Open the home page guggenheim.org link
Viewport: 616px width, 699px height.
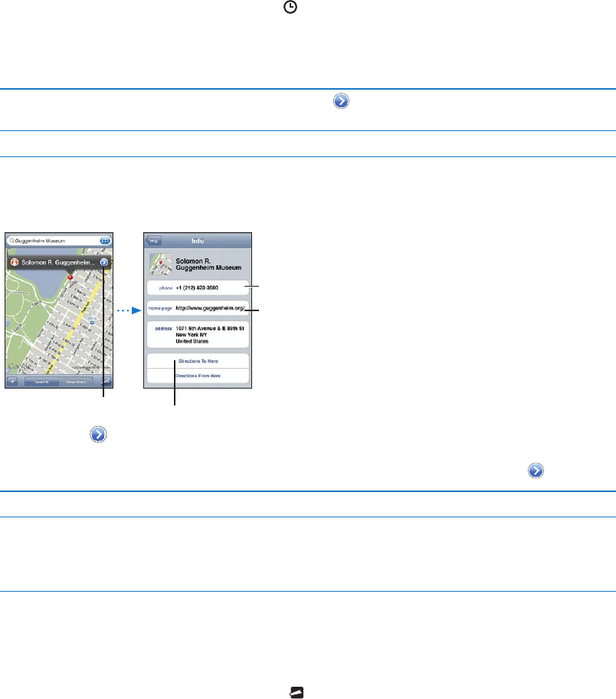(198, 308)
